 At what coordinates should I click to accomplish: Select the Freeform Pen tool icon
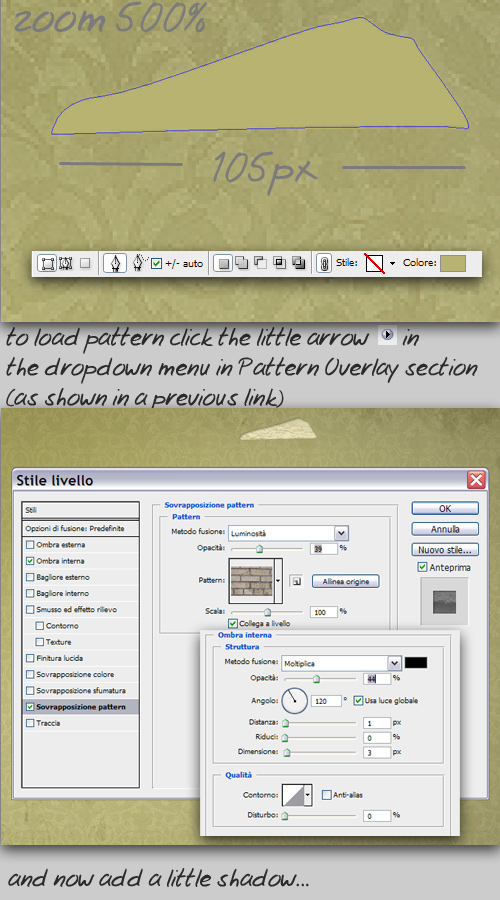[139, 263]
